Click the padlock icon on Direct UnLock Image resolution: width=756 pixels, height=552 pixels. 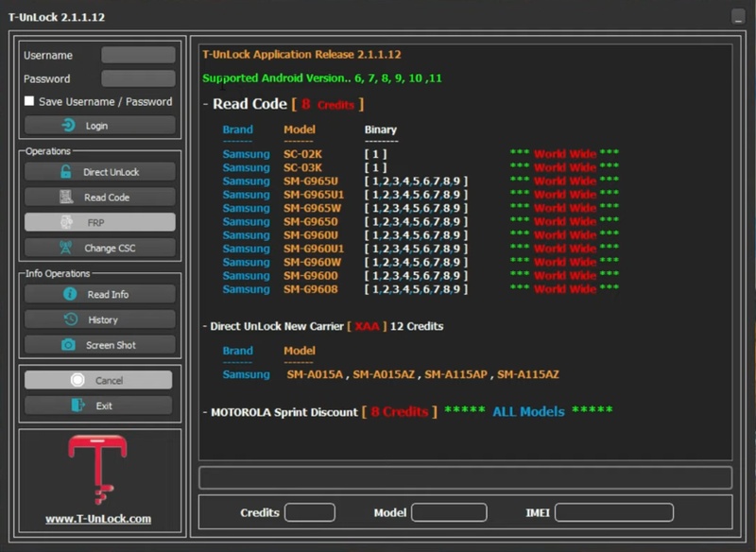point(65,172)
